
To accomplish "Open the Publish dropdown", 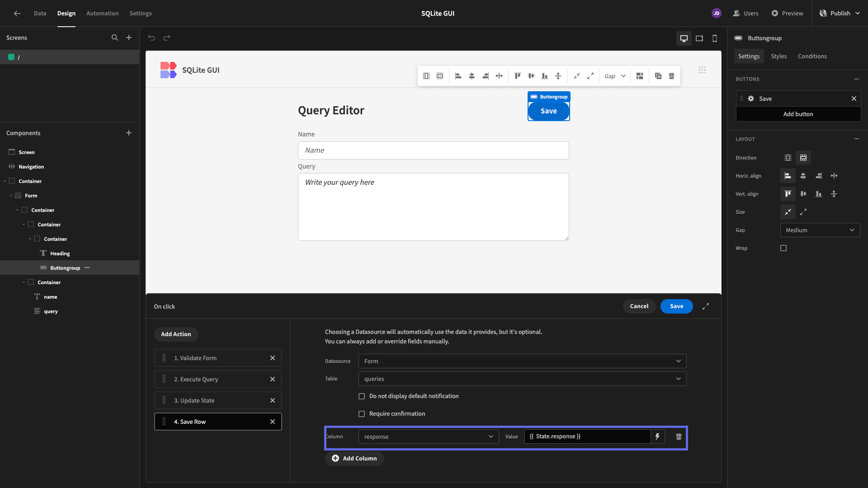I will (x=840, y=14).
